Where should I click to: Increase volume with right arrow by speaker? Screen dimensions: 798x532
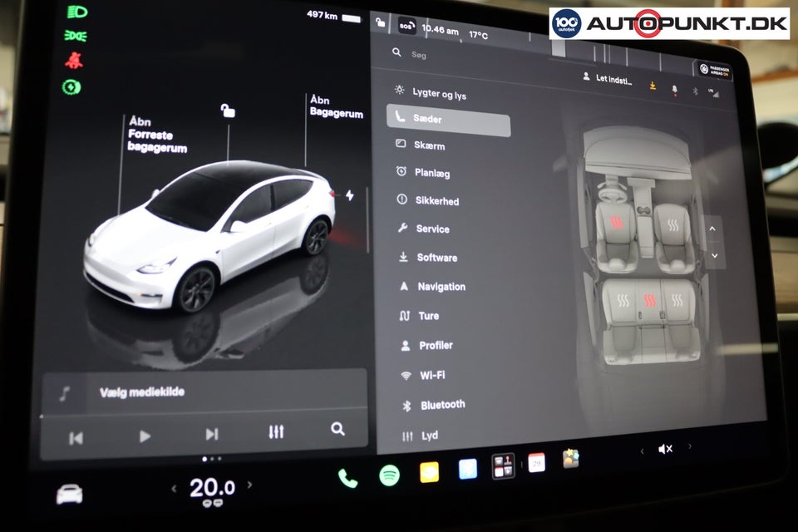tap(690, 446)
